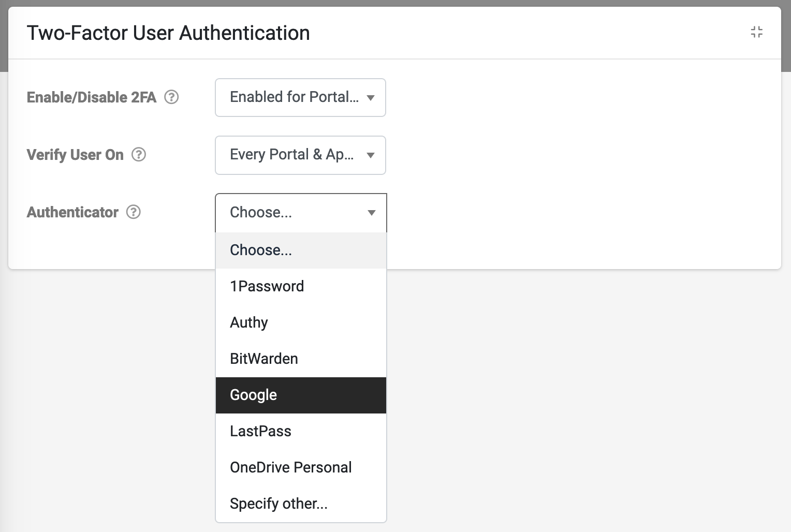Image resolution: width=791 pixels, height=532 pixels.
Task: Click the Enable/Disable 2FA label
Action: pos(92,97)
